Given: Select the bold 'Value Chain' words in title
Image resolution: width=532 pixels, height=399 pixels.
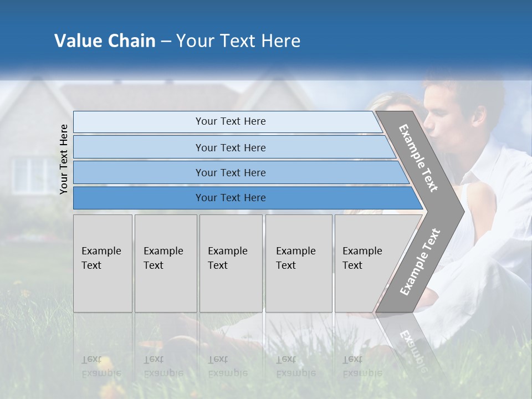Looking at the screenshot, I should pyautogui.click(x=105, y=40).
